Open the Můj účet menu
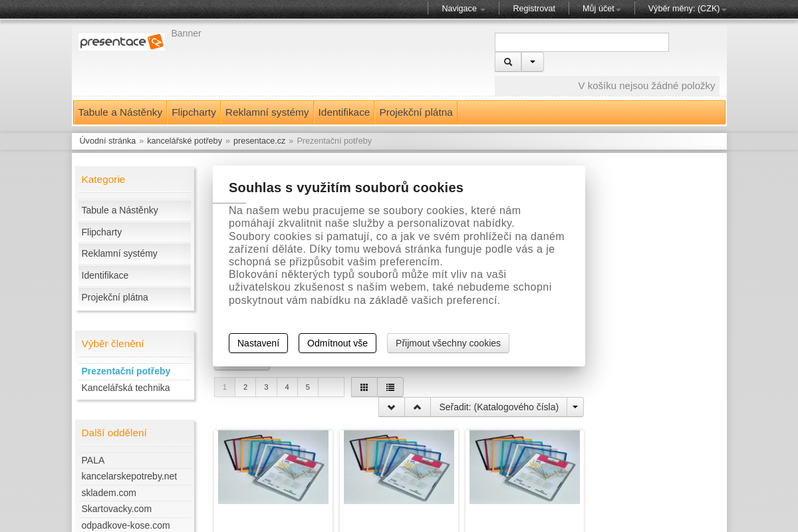 tap(601, 9)
